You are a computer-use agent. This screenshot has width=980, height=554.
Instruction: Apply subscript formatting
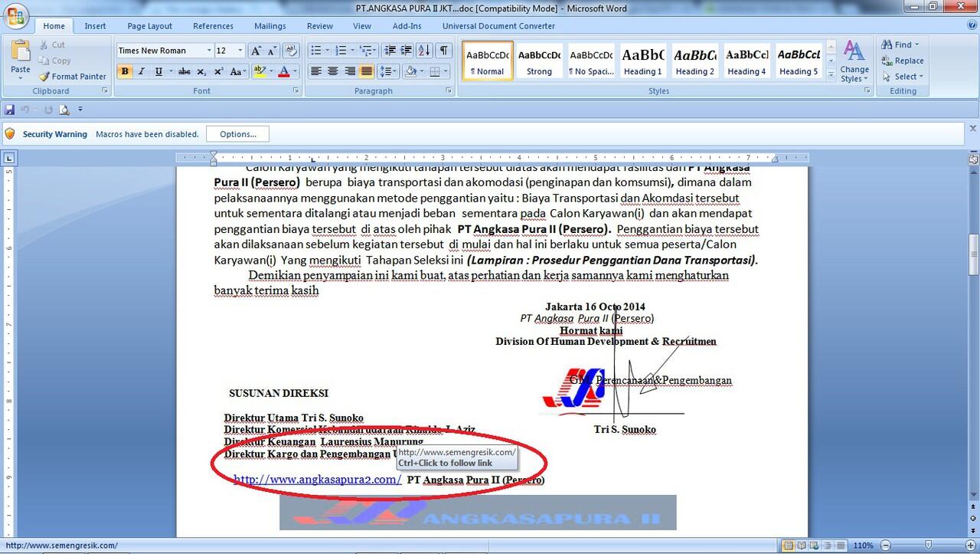[x=201, y=71]
